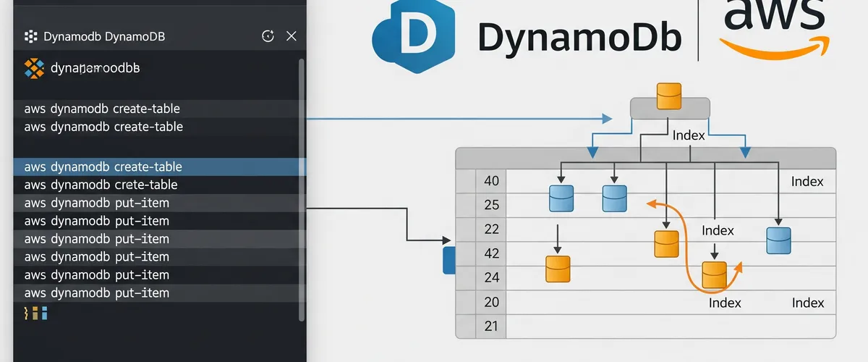Click the table cell numbered 25
This screenshot has height=362, width=868.
click(x=492, y=205)
